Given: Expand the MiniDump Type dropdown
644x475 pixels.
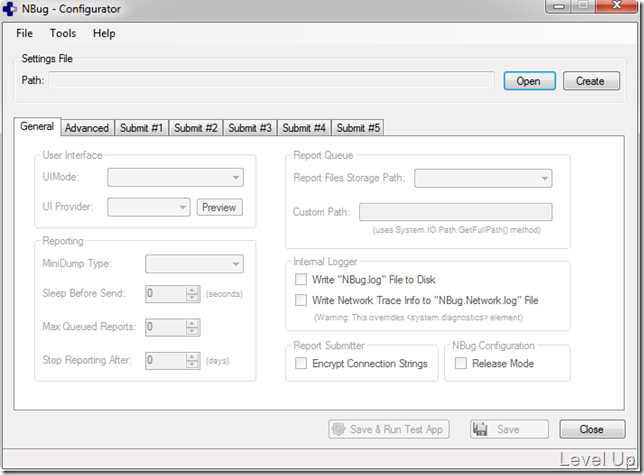Looking at the screenshot, I should [x=194, y=264].
